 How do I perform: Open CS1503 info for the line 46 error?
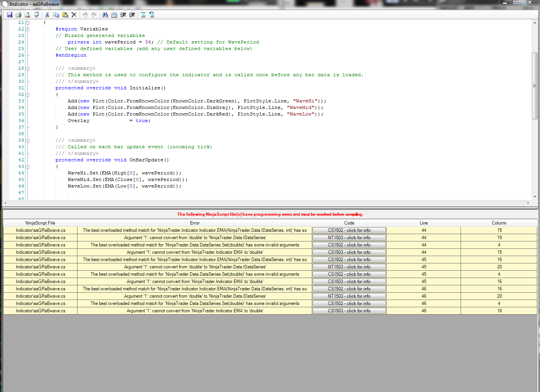coord(349,311)
